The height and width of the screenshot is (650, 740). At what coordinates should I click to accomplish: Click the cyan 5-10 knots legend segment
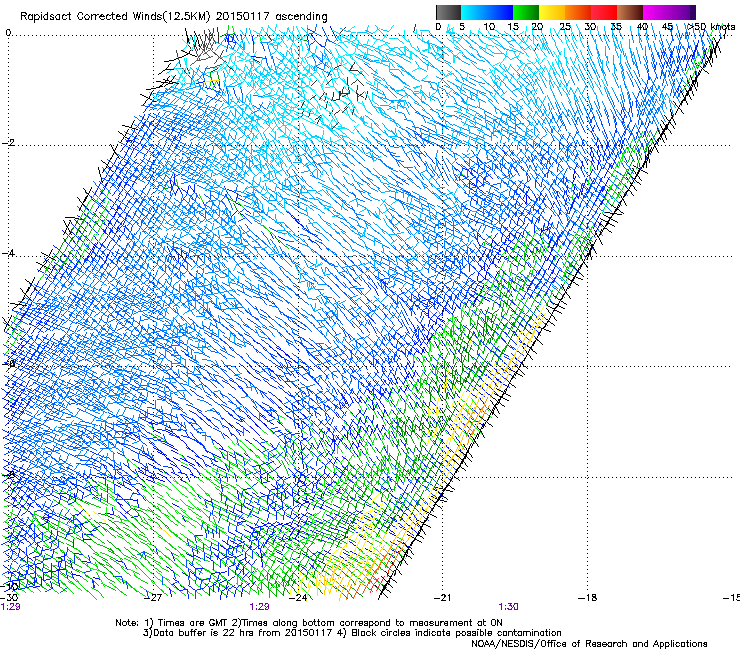(474, 12)
